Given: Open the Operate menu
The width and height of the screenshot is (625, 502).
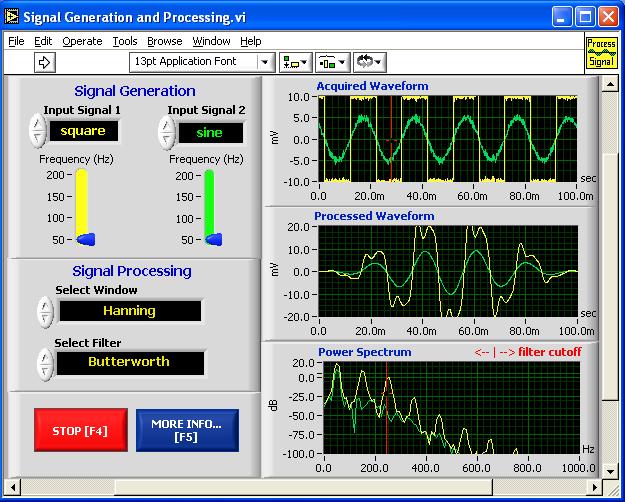Looking at the screenshot, I should 82,41.
